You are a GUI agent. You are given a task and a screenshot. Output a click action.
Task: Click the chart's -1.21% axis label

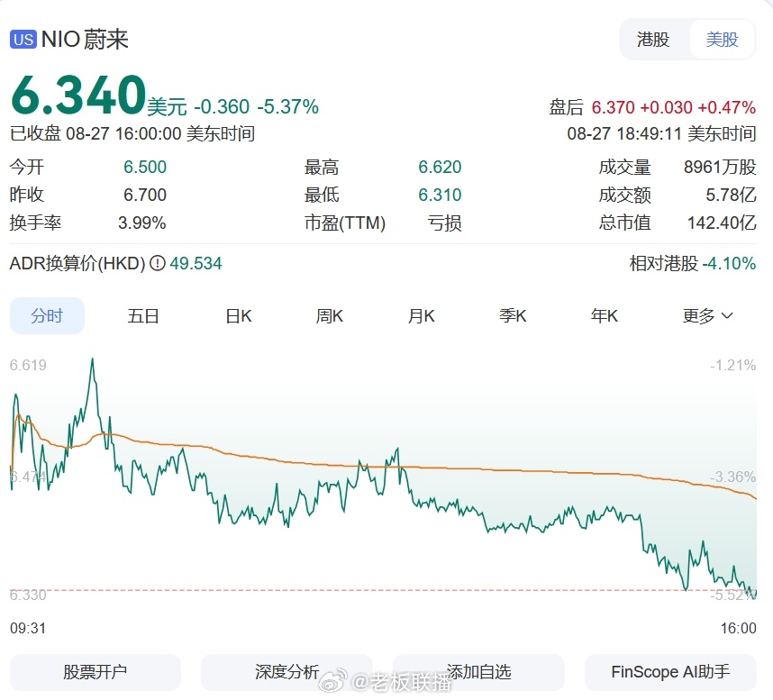click(732, 365)
